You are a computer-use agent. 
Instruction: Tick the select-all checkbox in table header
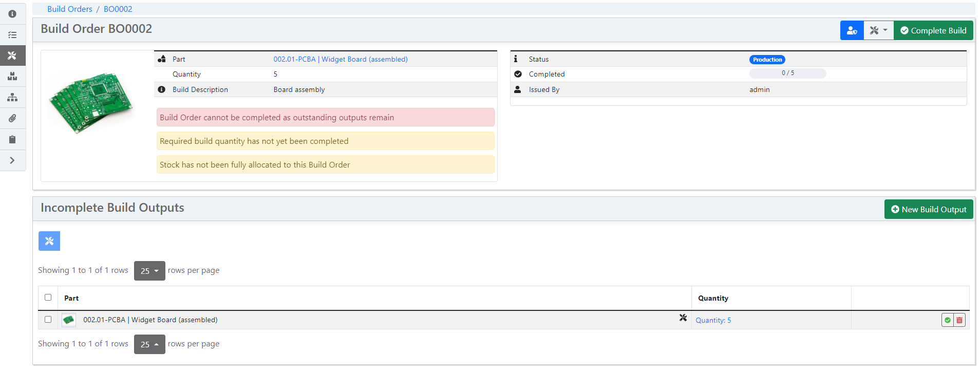tap(48, 298)
